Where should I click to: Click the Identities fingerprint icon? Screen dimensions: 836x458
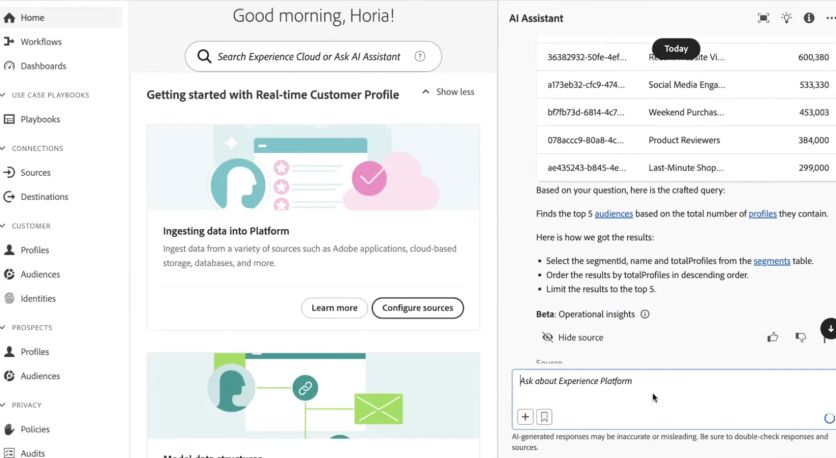(9, 299)
